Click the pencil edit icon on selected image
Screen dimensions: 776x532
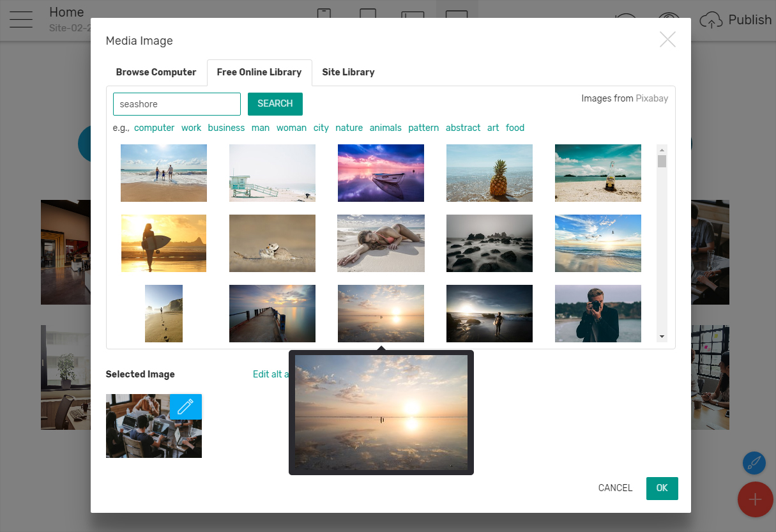pyautogui.click(x=185, y=407)
